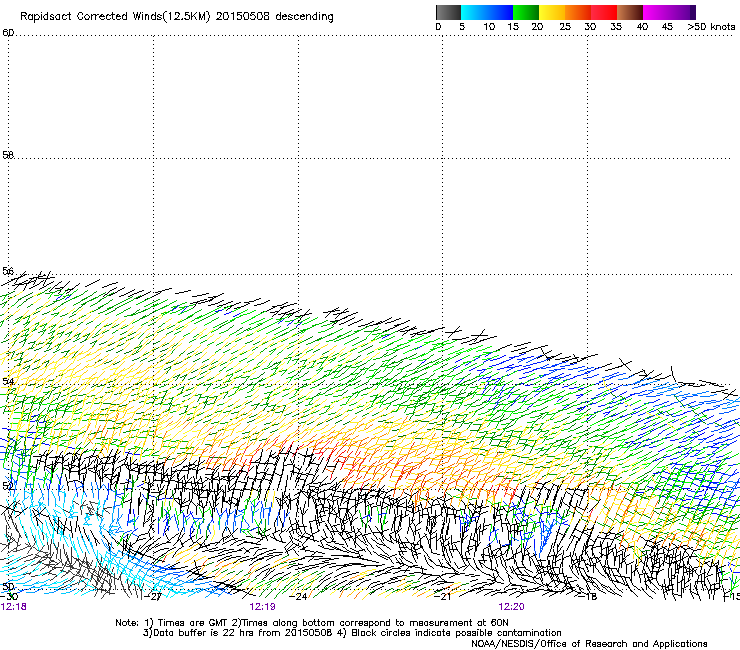
Task: Click the purple 12:20 time marker
Action: pos(512,607)
